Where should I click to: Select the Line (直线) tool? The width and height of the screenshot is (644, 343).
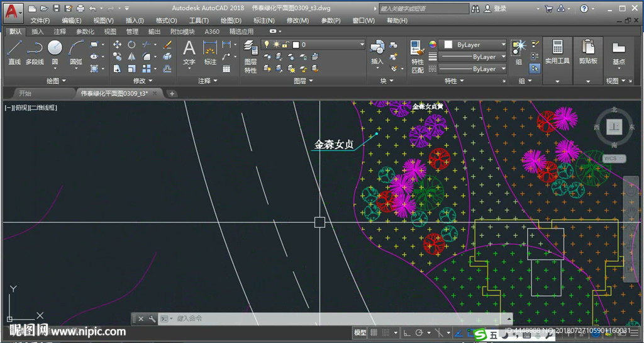coord(14,52)
